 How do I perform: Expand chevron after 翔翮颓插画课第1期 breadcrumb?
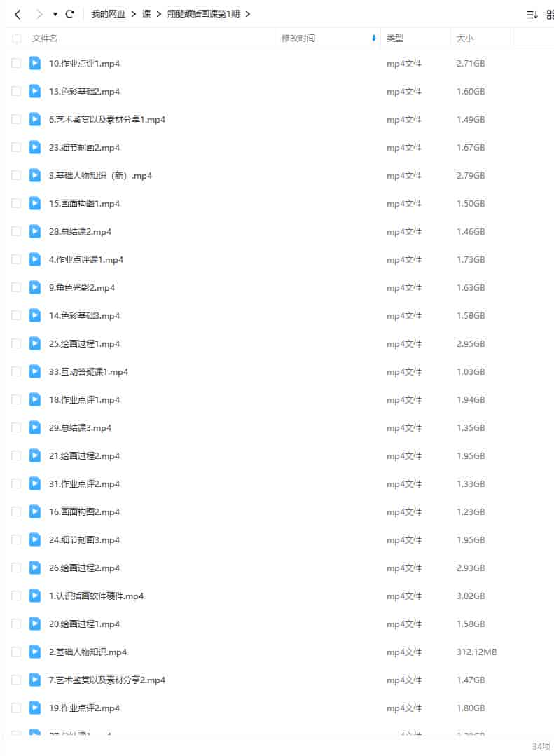[x=247, y=14]
